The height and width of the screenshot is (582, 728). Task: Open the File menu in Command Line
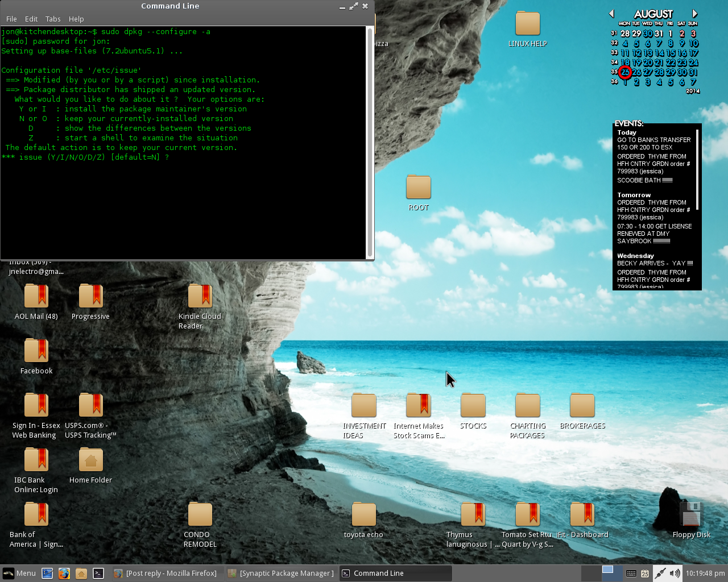[11, 19]
